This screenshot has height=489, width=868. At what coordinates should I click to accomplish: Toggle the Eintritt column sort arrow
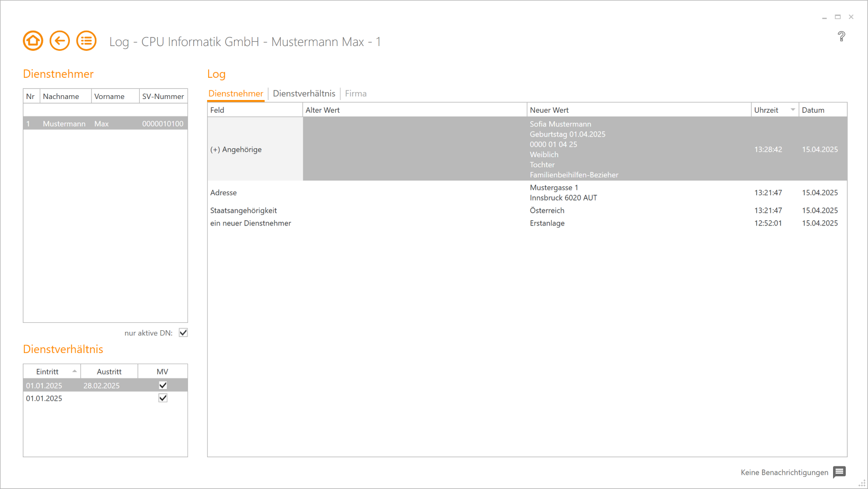pos(74,371)
